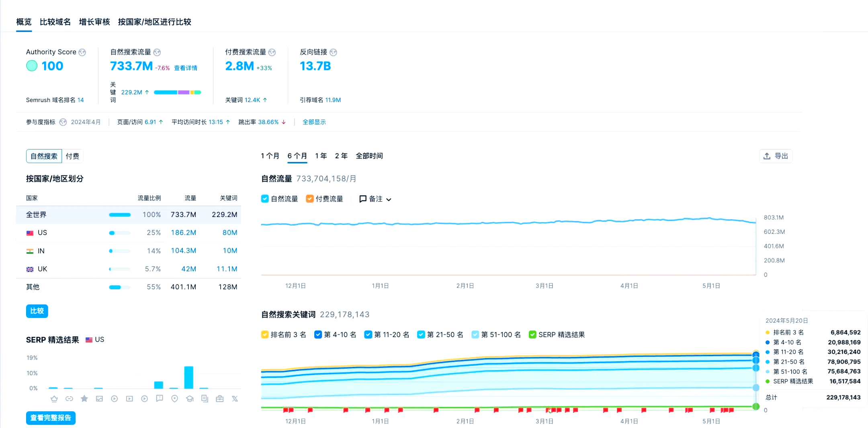Click the 查看详情 link
The width and height of the screenshot is (868, 428).
coord(186,68)
